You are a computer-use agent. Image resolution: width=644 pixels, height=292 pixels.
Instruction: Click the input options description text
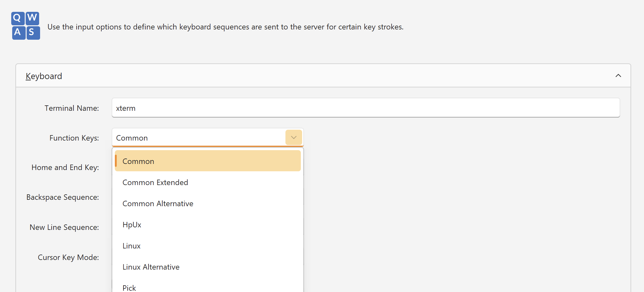[x=225, y=27]
